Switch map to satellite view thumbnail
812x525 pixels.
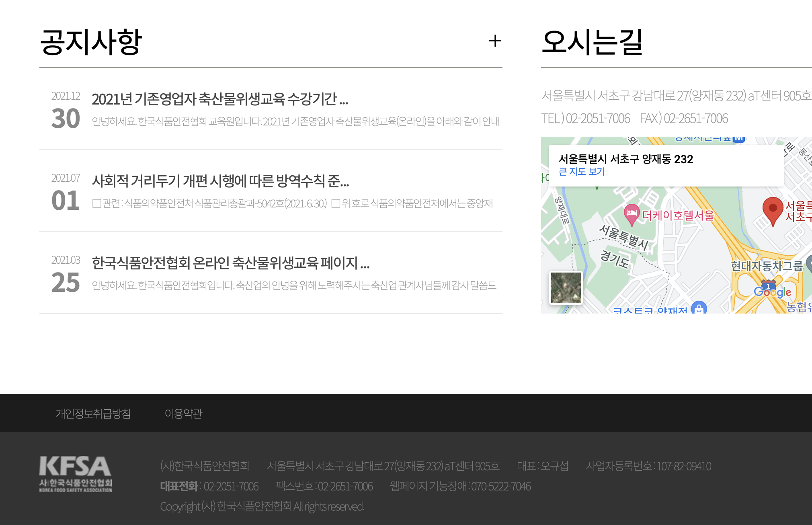click(x=566, y=287)
